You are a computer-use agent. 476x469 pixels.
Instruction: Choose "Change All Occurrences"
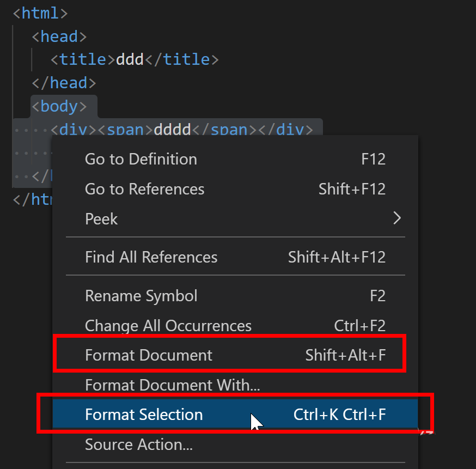coord(168,325)
